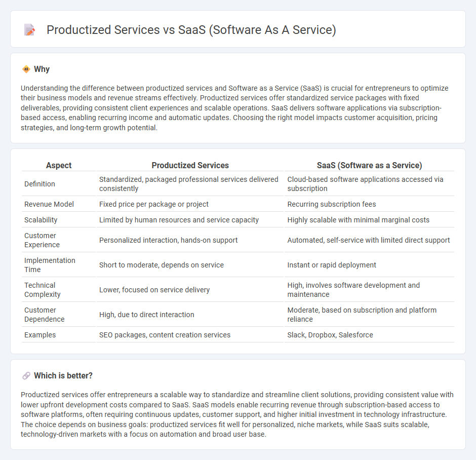Click the Customer Dependence row label

tap(45, 315)
